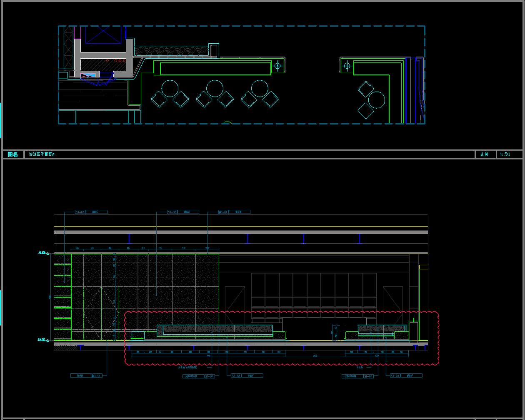Click the "图名" title block label

point(13,154)
